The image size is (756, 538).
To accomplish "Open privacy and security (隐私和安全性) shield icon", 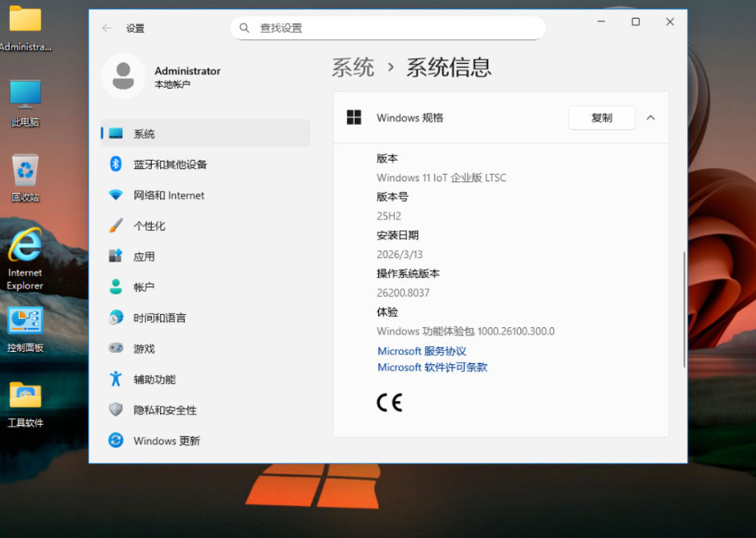I will (x=116, y=410).
